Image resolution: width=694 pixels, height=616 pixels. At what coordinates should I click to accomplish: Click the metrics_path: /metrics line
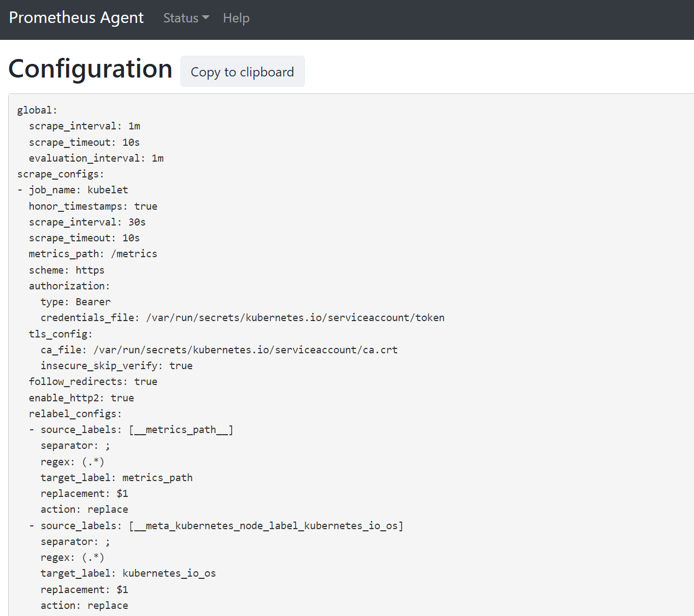93,254
